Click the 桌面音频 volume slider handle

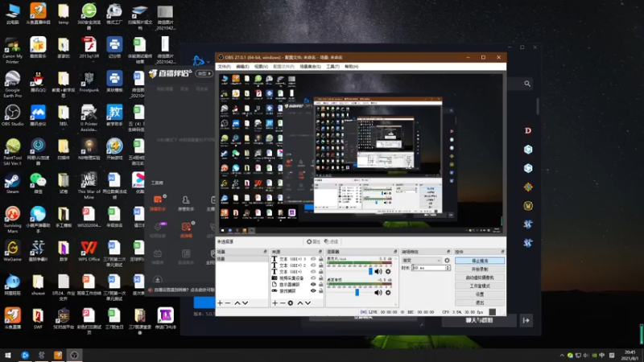357,293
